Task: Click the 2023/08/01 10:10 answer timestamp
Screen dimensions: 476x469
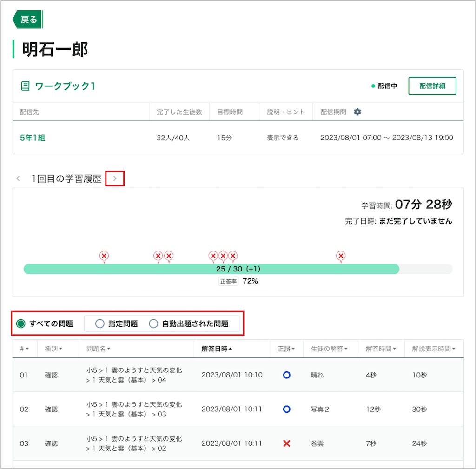Action: 232,375
